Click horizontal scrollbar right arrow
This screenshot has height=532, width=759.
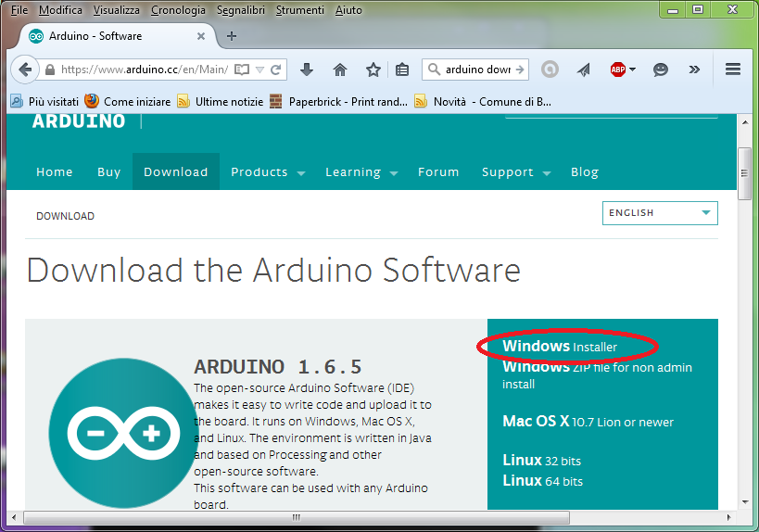coord(728,517)
